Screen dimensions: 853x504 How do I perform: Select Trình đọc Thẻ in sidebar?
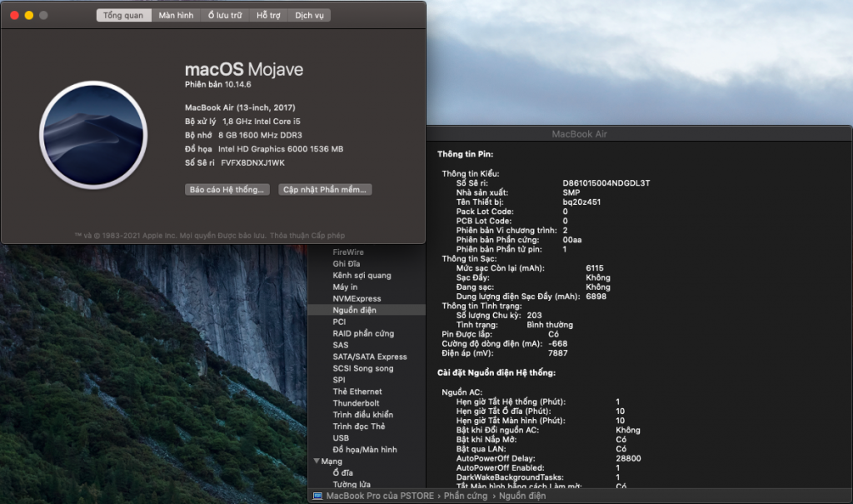(359, 427)
